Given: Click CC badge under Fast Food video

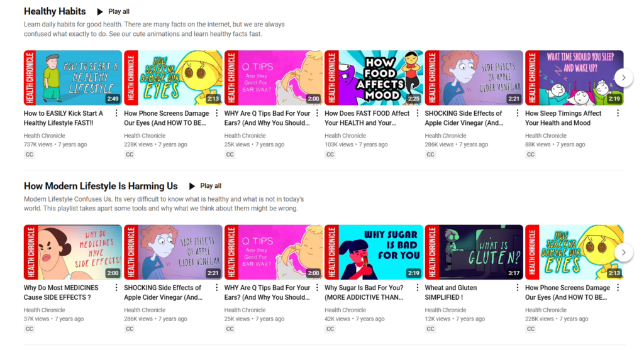Looking at the screenshot, I should pyautogui.click(x=330, y=155).
